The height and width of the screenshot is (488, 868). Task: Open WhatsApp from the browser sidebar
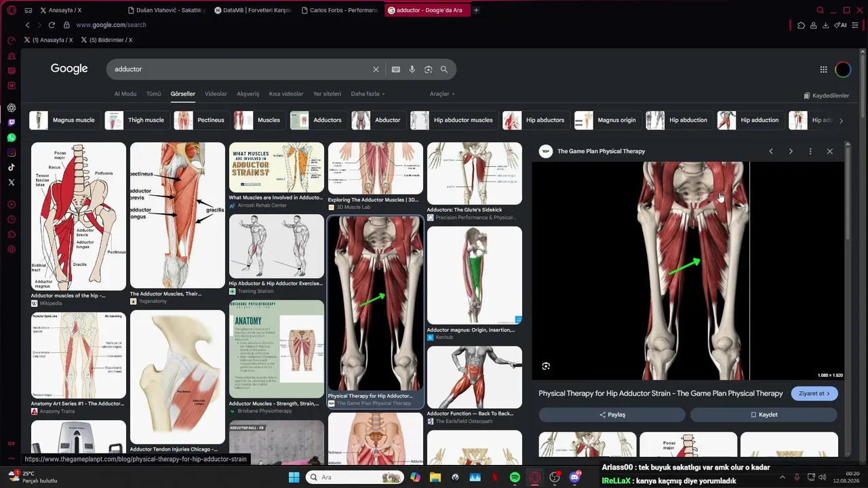tap(12, 138)
